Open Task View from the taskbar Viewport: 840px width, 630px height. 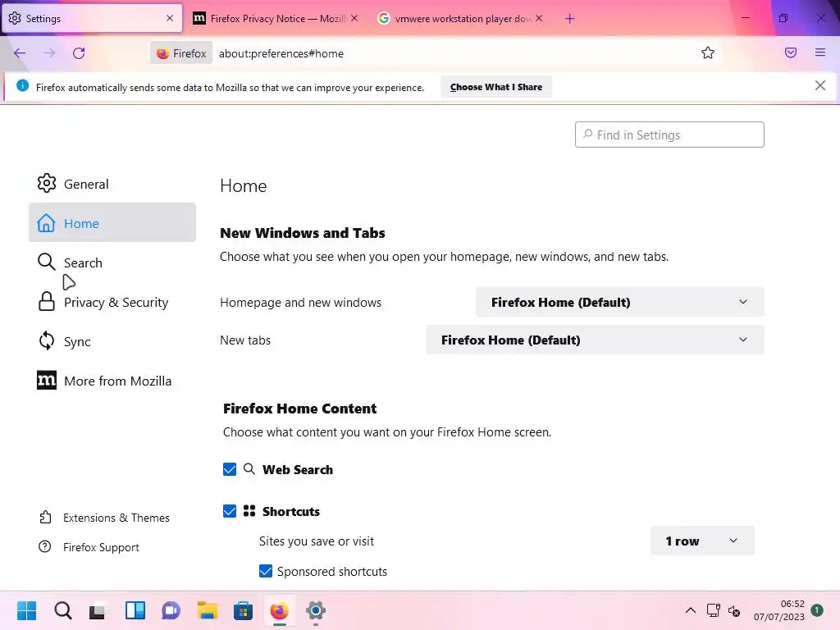coord(98,610)
